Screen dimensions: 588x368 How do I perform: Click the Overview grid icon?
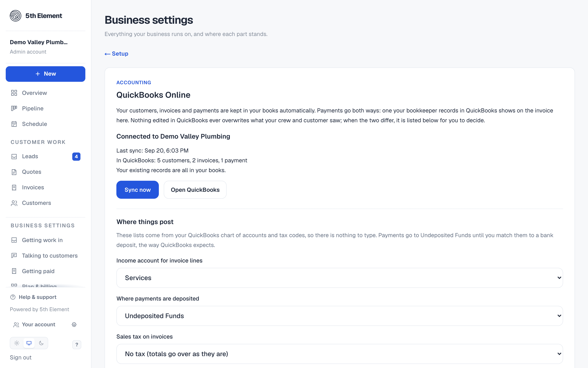[14, 93]
